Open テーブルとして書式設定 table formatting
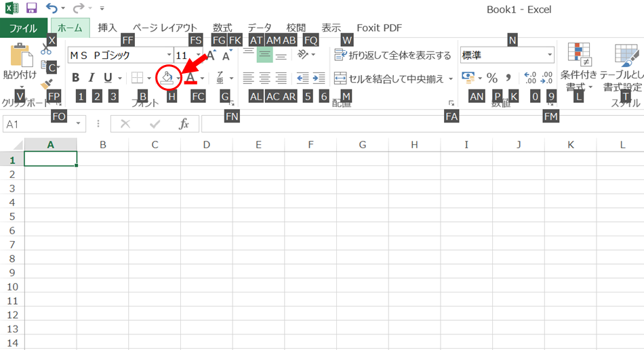This screenshot has height=350, width=644. coord(622,68)
